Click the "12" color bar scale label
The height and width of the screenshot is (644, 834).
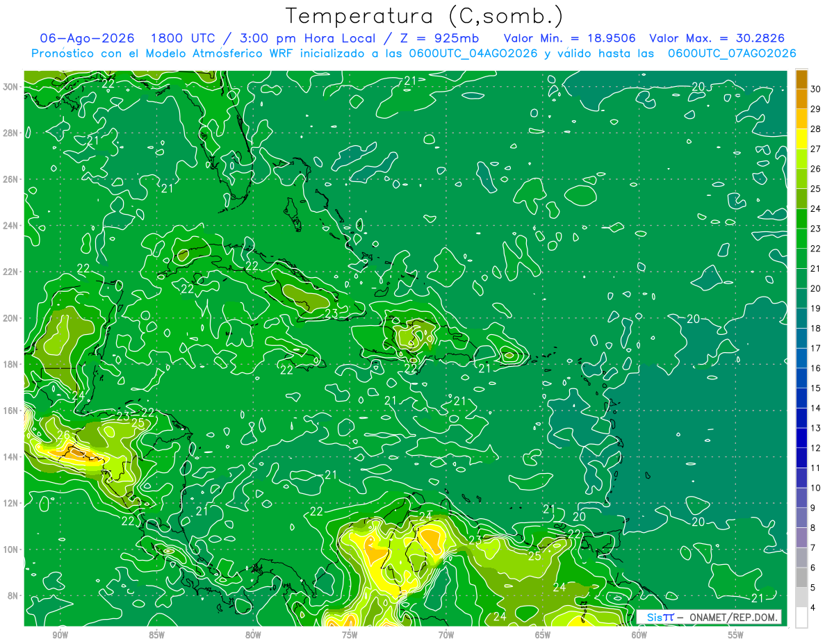pos(815,448)
